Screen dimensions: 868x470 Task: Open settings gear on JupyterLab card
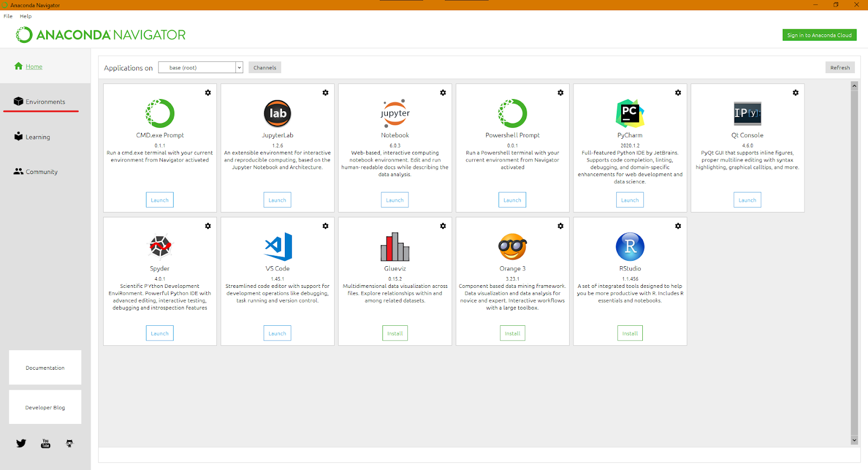[x=325, y=93]
